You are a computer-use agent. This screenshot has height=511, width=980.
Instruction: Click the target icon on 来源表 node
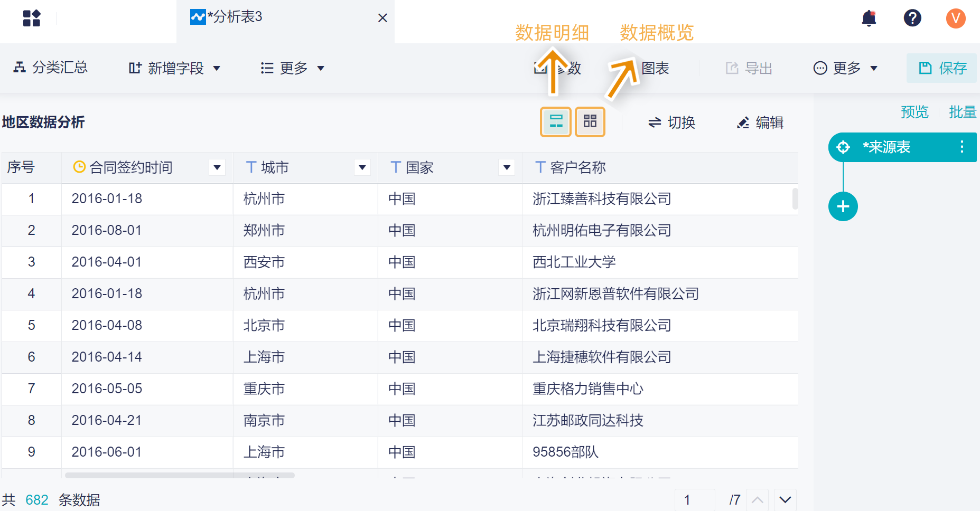click(x=843, y=147)
